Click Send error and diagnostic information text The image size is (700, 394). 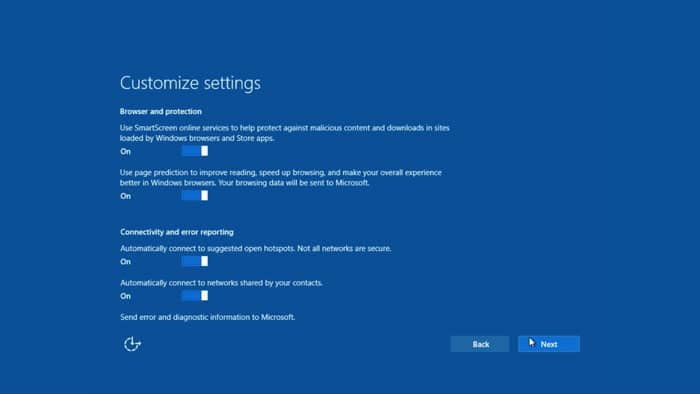(x=208, y=317)
